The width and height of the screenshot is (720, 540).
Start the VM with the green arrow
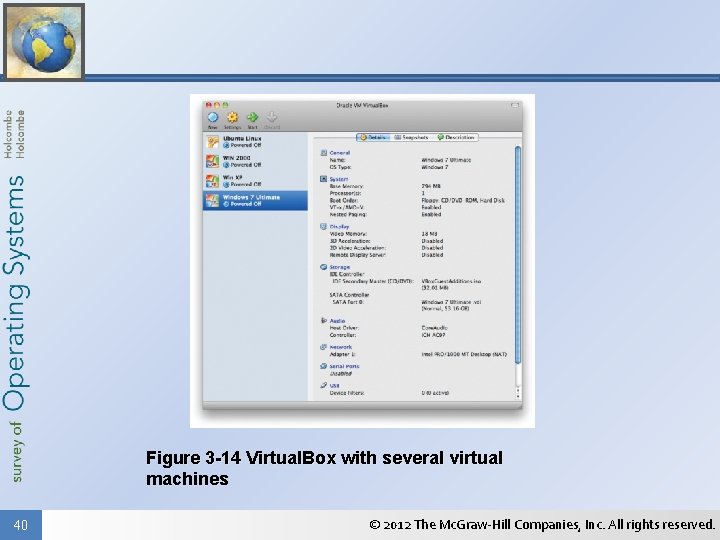253,118
